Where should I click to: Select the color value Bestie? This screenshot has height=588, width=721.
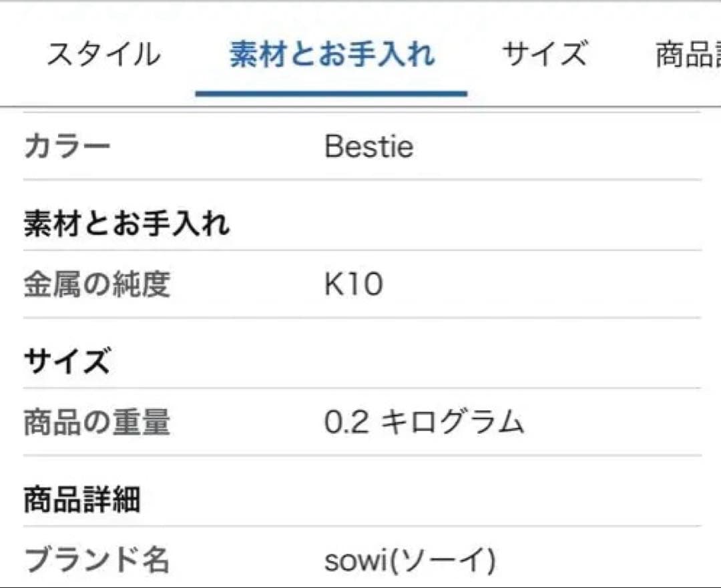click(x=368, y=146)
